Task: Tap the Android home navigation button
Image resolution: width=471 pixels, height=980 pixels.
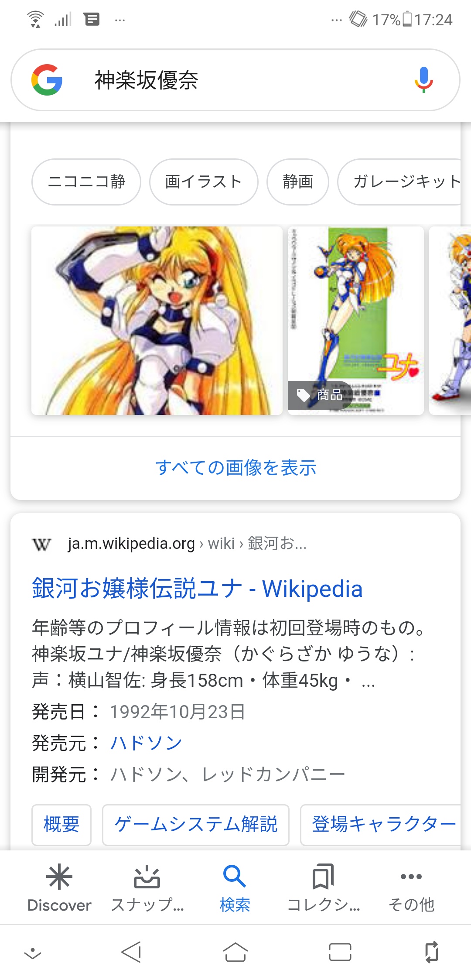Action: tap(235, 952)
